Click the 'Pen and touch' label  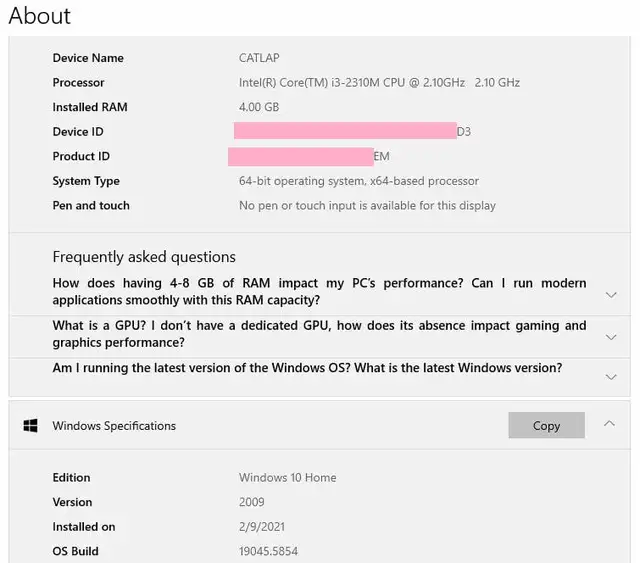coord(91,205)
